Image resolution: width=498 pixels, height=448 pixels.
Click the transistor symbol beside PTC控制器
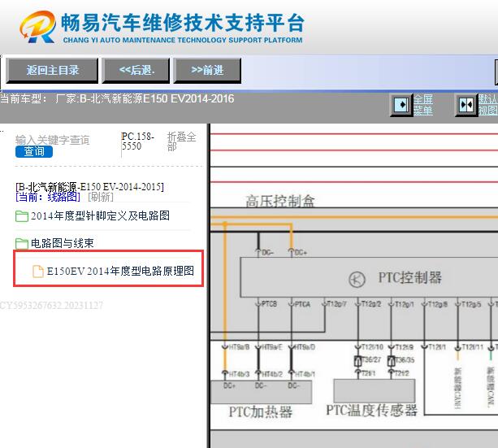[x=357, y=280]
